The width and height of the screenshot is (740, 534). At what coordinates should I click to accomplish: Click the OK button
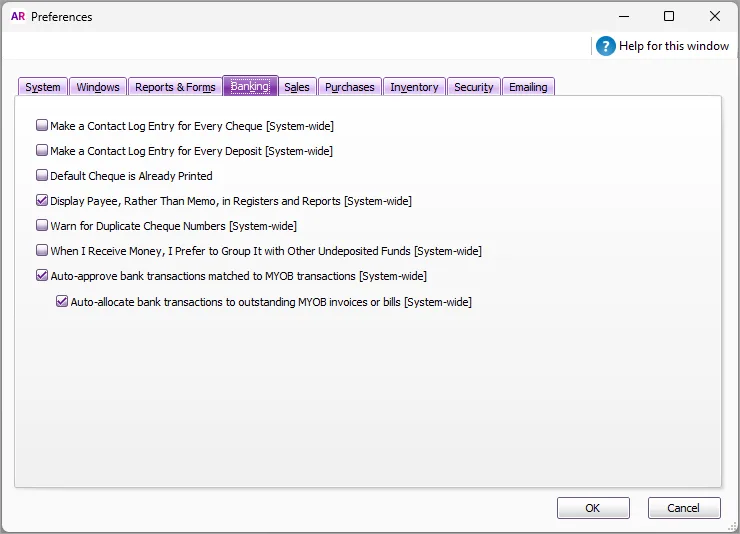[593, 508]
